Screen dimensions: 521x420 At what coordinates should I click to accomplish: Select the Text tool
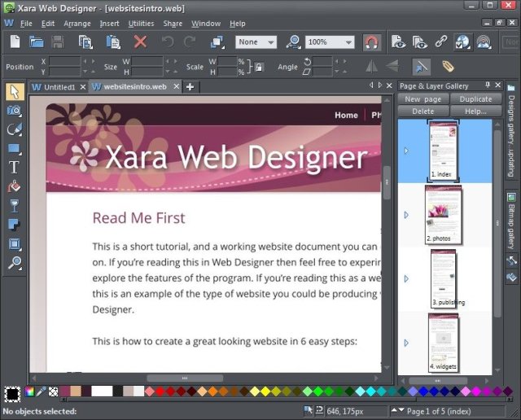14,167
